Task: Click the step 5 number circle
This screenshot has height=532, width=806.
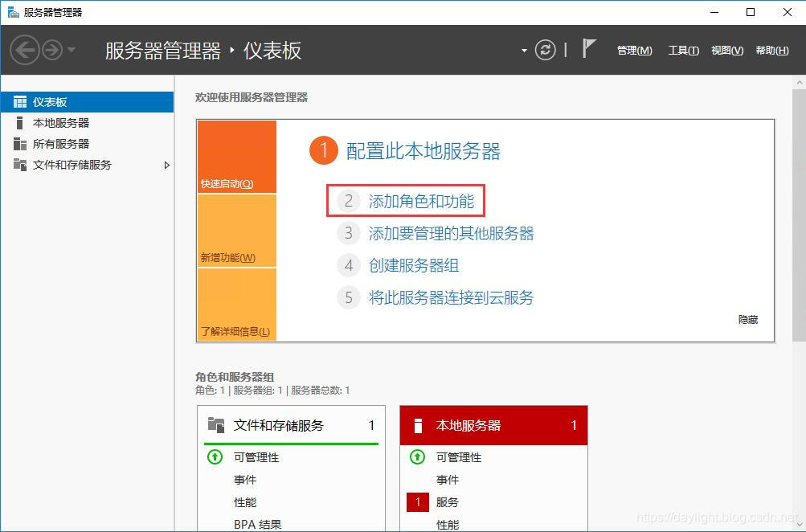Action: click(349, 297)
